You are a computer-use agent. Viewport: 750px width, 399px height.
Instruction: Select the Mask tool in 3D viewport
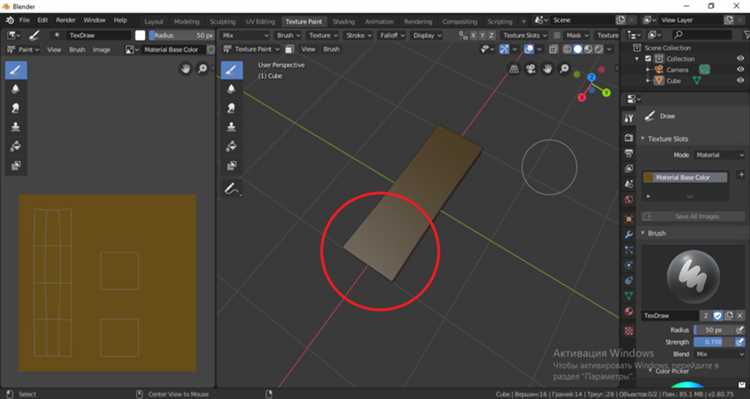pyautogui.click(x=232, y=166)
